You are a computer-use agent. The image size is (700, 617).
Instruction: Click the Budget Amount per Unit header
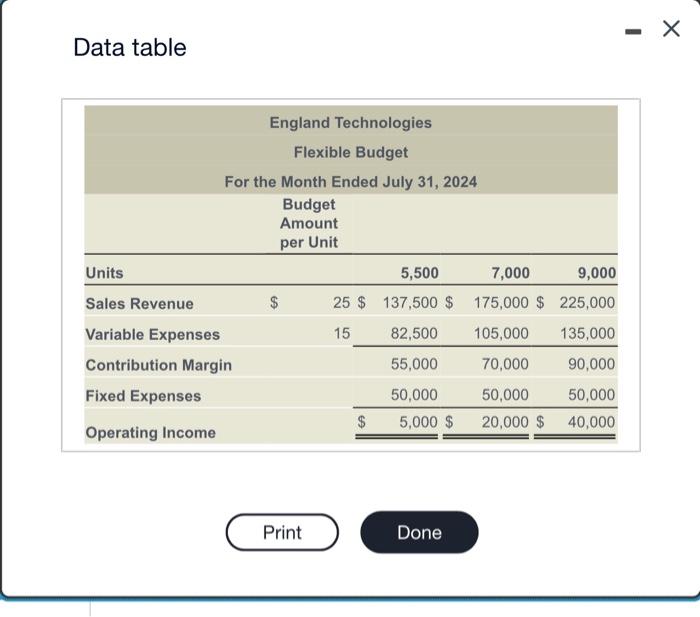(309, 223)
